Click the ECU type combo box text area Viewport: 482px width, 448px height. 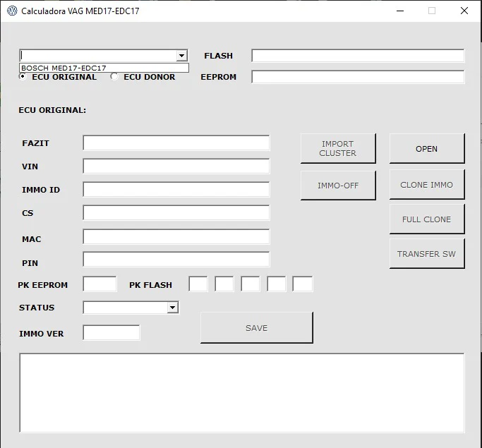pyautogui.click(x=98, y=56)
